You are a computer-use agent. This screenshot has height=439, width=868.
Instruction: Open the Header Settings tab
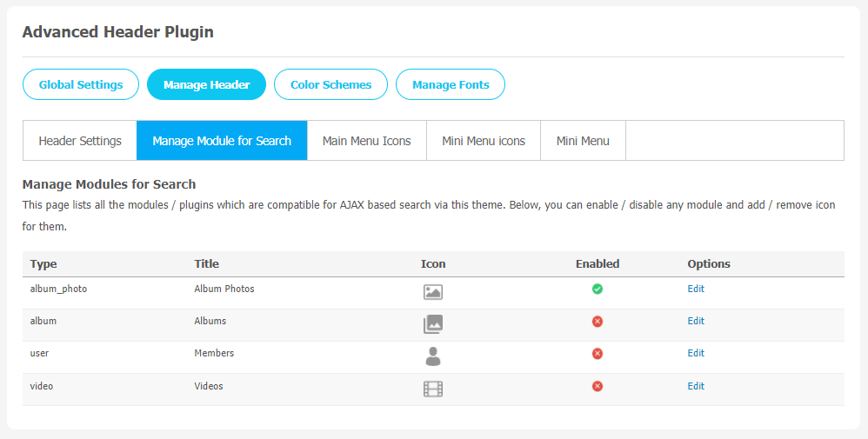(x=80, y=141)
